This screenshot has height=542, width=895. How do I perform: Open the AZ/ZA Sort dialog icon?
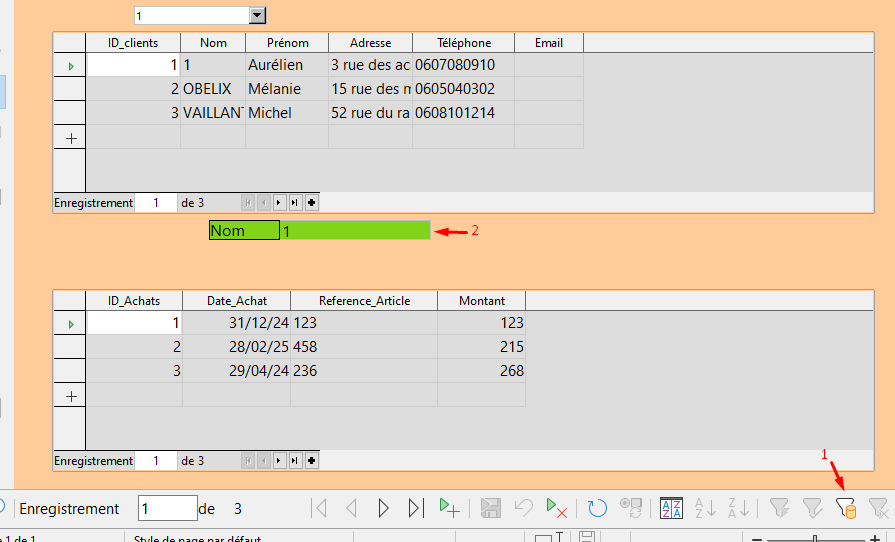point(672,508)
